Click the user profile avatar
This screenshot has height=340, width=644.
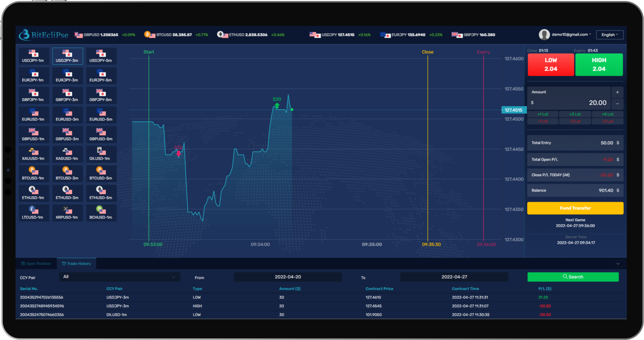(544, 34)
